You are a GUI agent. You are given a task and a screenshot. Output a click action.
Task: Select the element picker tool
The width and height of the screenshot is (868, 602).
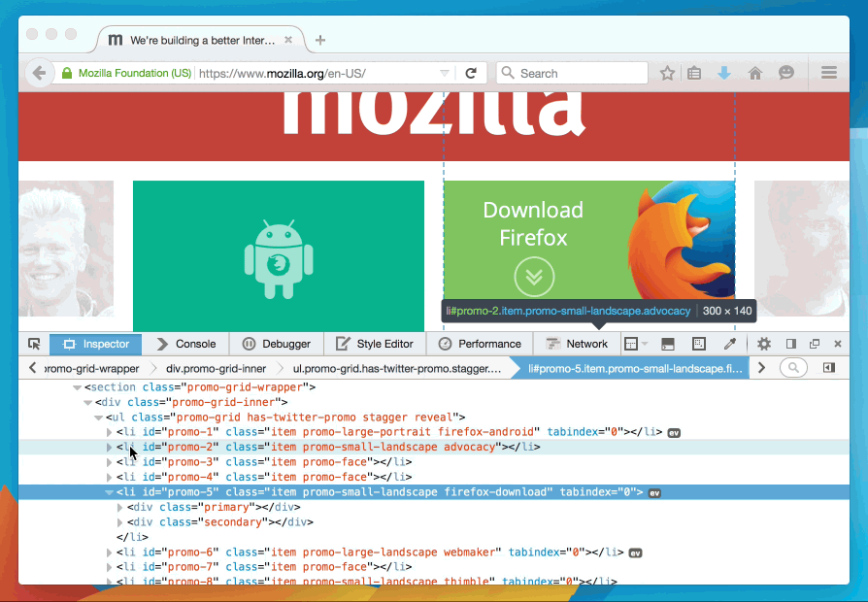[x=34, y=344]
